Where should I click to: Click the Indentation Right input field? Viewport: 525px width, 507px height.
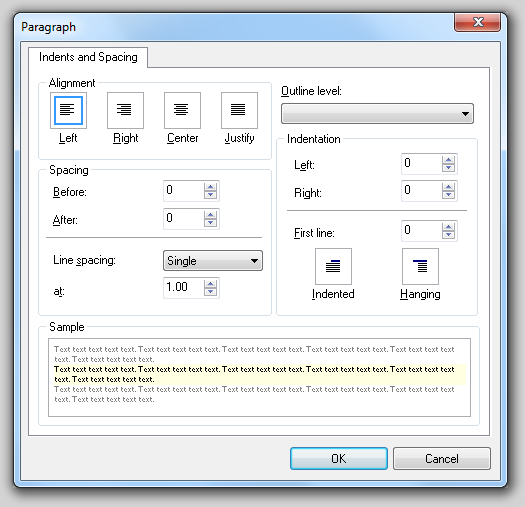click(x=422, y=191)
